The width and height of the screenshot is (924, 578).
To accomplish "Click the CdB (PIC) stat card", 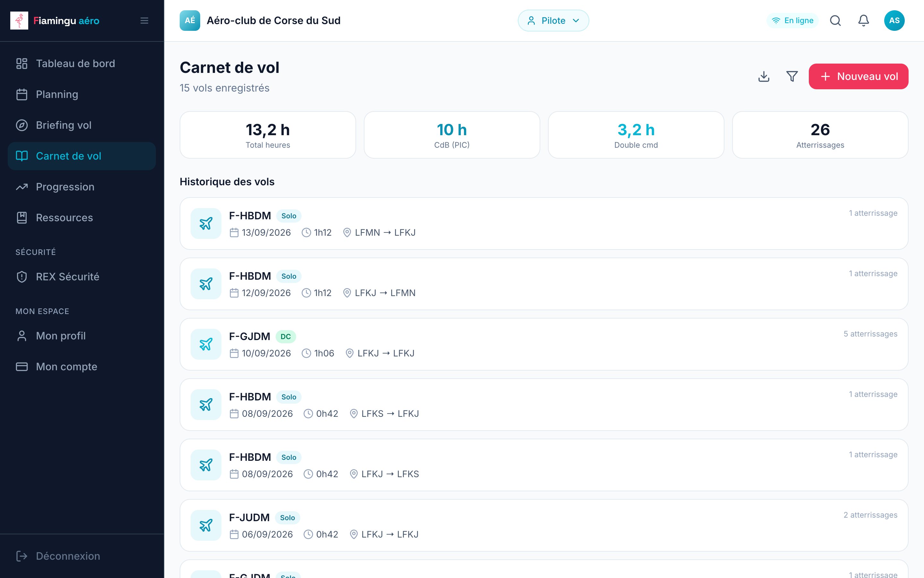I will pyautogui.click(x=452, y=135).
